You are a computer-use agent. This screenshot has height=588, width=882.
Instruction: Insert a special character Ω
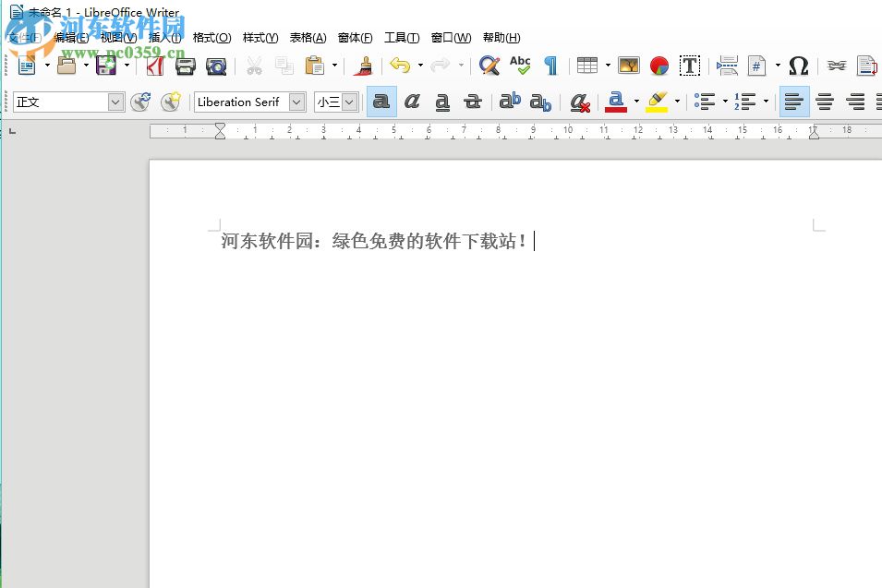click(x=798, y=66)
